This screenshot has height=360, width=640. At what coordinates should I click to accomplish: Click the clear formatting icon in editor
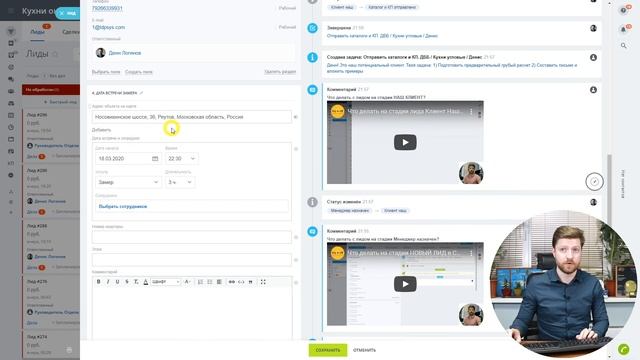point(136,282)
